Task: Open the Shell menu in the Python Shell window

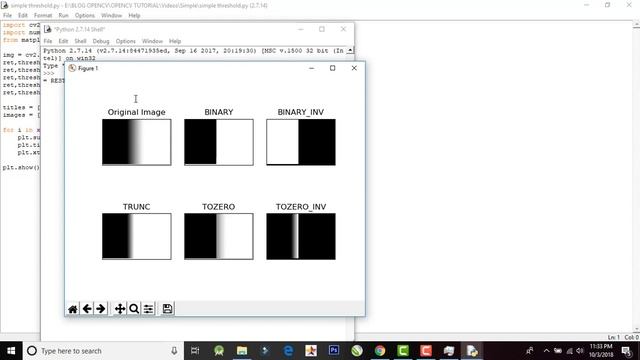Action: 80,41
